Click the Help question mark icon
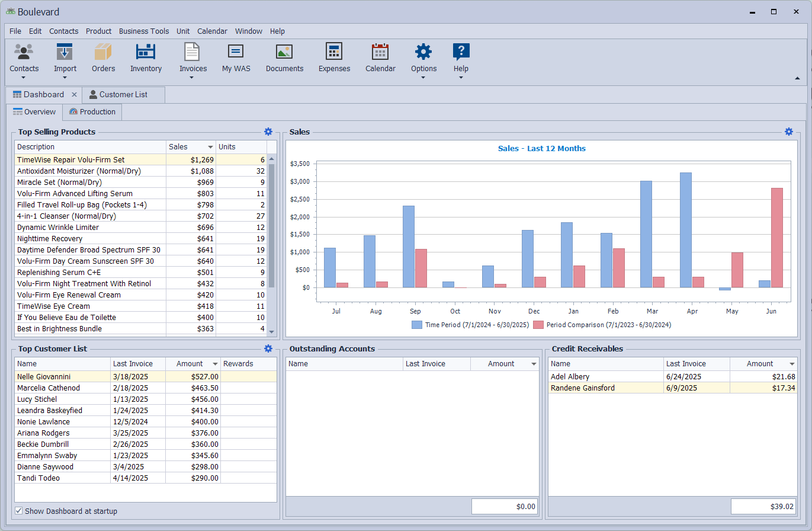Screen dimensions: 812x531 click(x=461, y=52)
